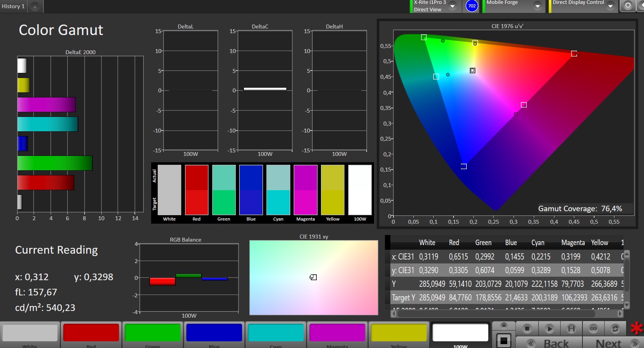
Task: Select the Red color swatch at bottom
Action: 91,333
